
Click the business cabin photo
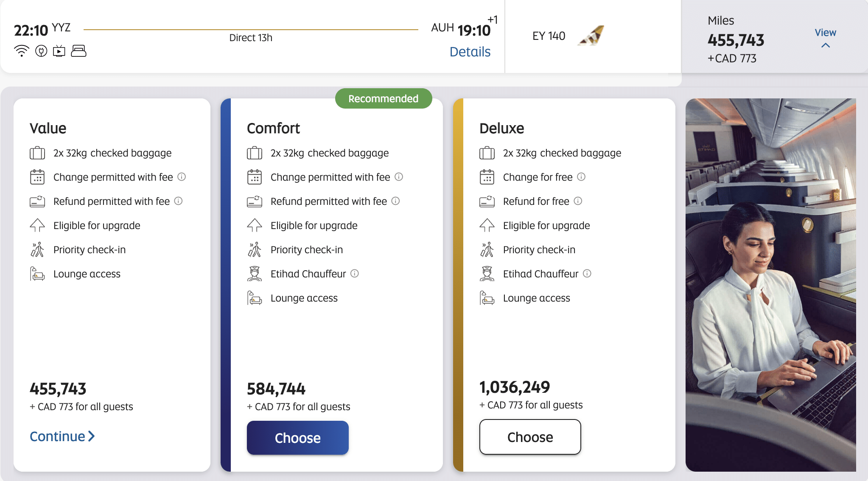click(x=770, y=284)
